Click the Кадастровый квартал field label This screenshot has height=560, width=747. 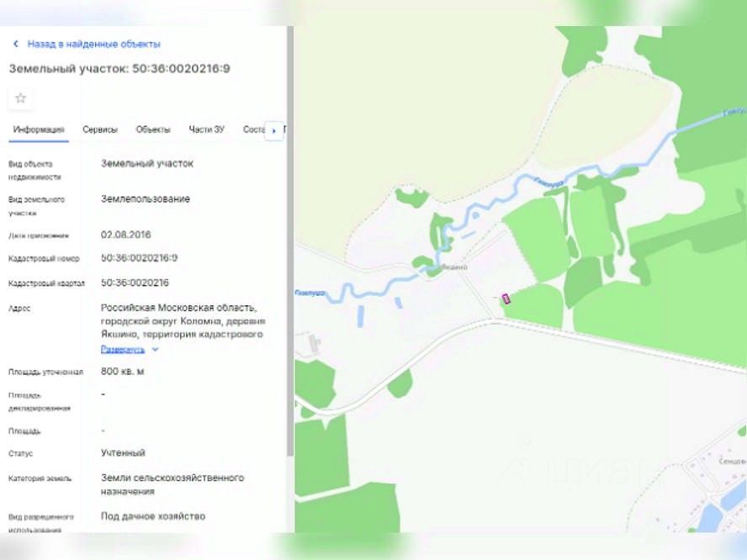coord(47,283)
